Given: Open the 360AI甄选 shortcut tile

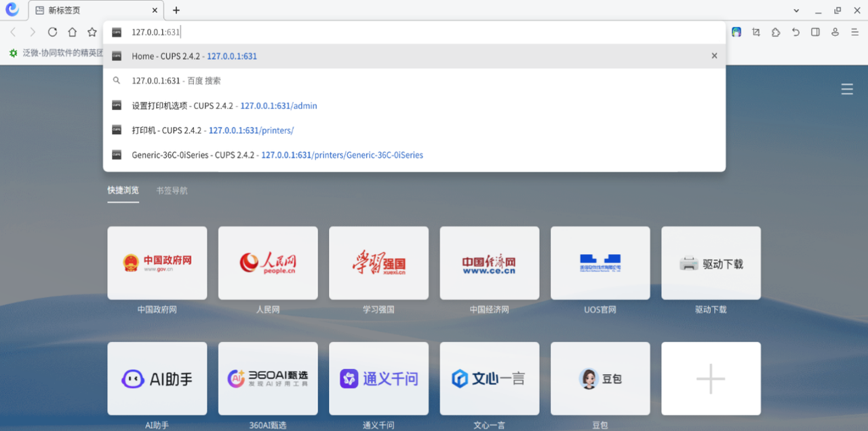Looking at the screenshot, I should click(268, 379).
